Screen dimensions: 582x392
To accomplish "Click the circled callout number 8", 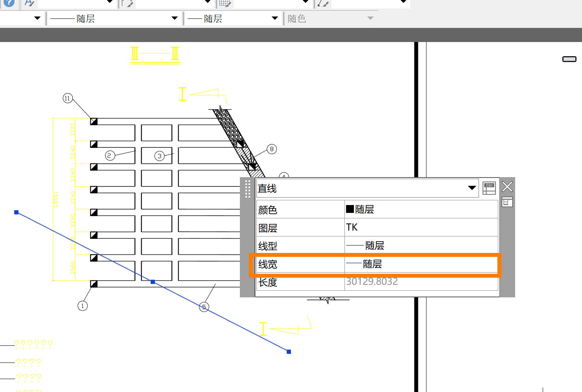I will tap(272, 149).
